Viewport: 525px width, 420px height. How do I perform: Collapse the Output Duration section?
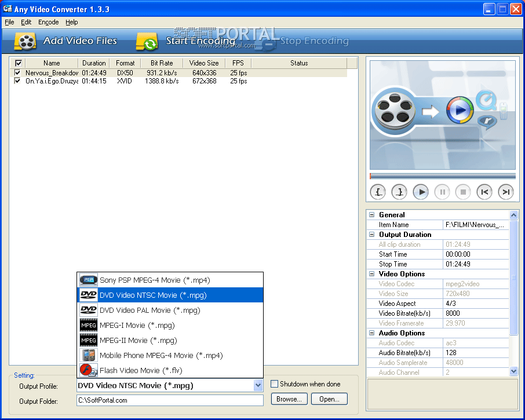pos(371,234)
